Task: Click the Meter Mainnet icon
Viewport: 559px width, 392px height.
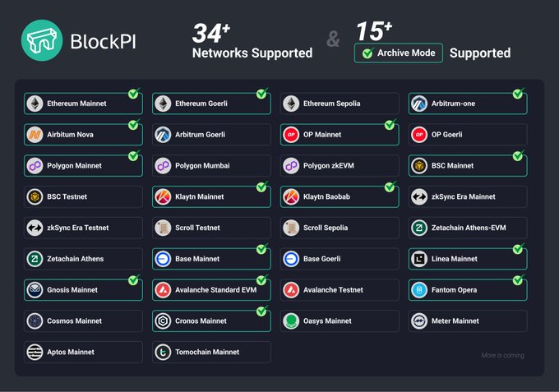Action: pyautogui.click(x=419, y=321)
